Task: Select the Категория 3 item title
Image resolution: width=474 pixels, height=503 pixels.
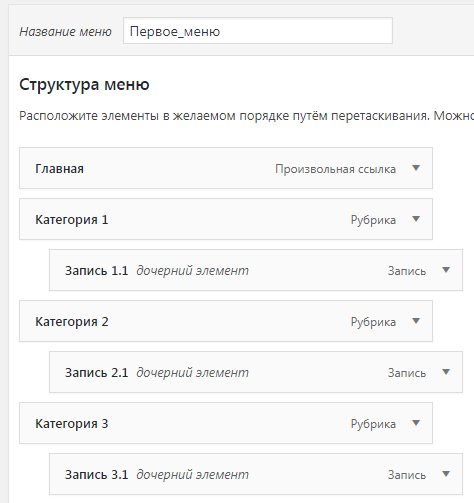Action: (x=72, y=424)
